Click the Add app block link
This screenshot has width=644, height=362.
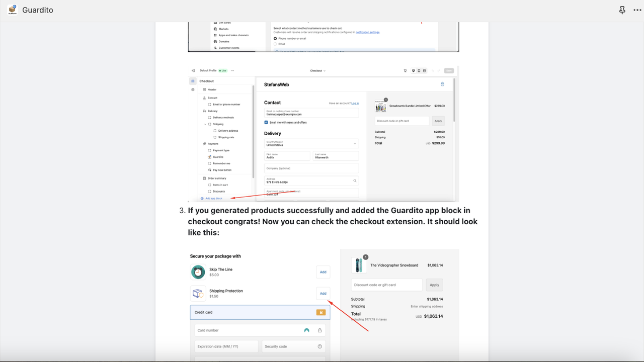click(x=213, y=198)
